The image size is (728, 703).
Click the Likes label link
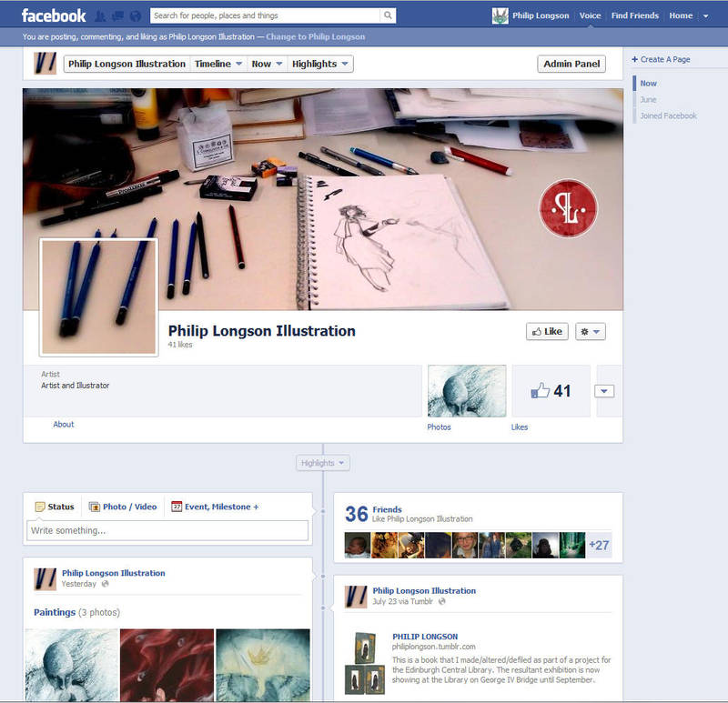(519, 427)
